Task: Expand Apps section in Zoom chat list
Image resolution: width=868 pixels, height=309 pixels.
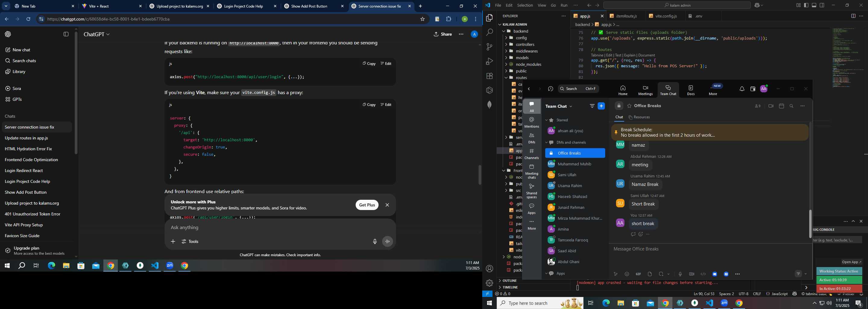Action: 546,274
